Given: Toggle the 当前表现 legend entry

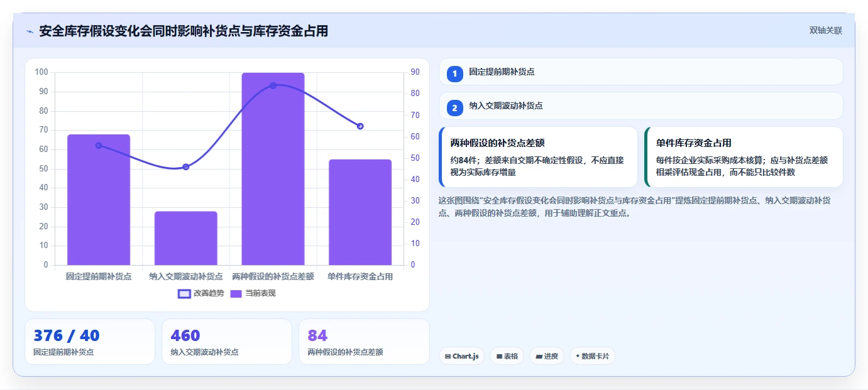Looking at the screenshot, I should pyautogui.click(x=253, y=293).
